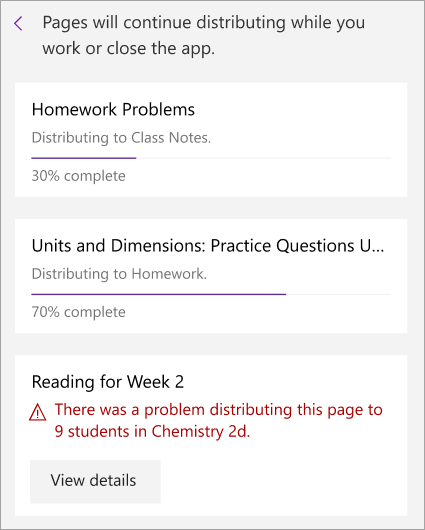
Task: Click Distributing to Class Notes text
Action: click(121, 138)
